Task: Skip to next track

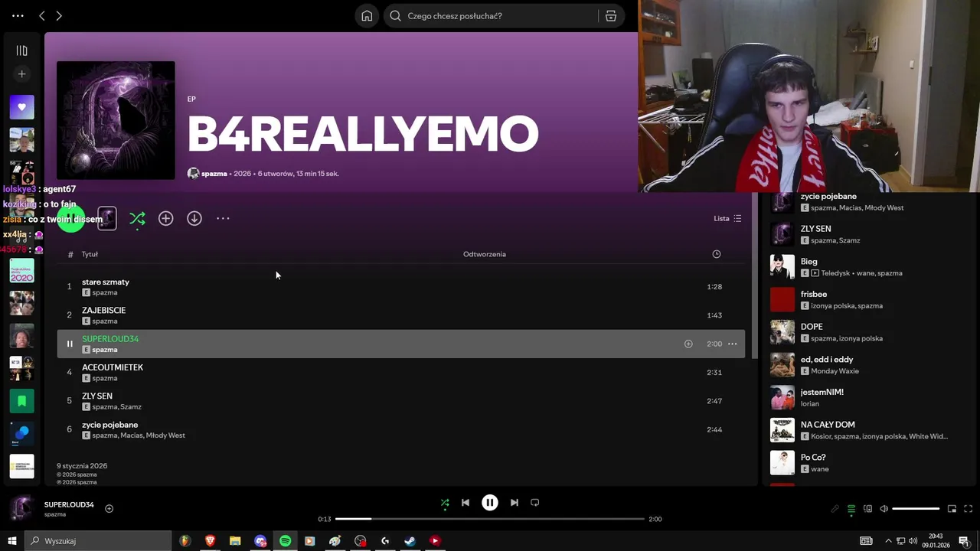Action: [514, 503]
